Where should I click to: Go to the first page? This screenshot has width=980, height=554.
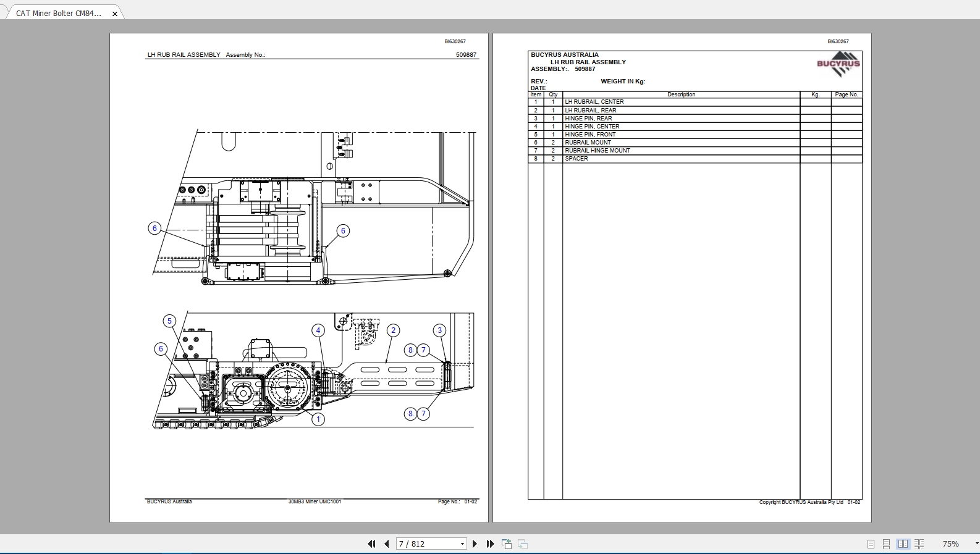371,544
